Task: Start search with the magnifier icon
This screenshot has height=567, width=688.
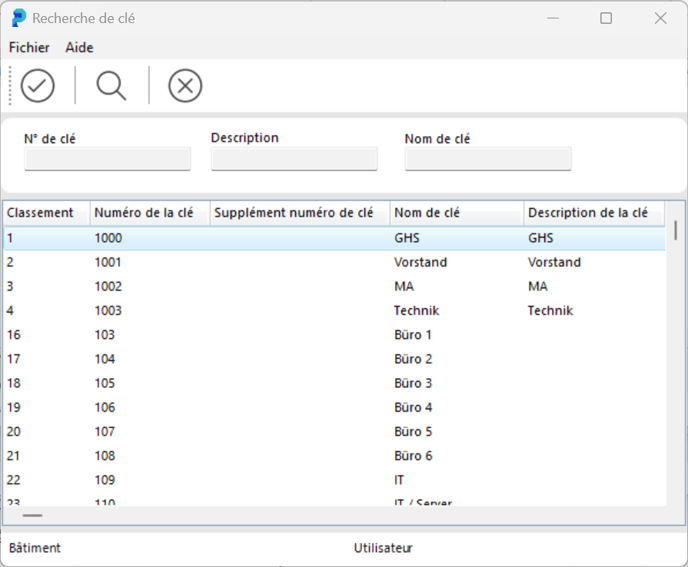Action: click(111, 86)
